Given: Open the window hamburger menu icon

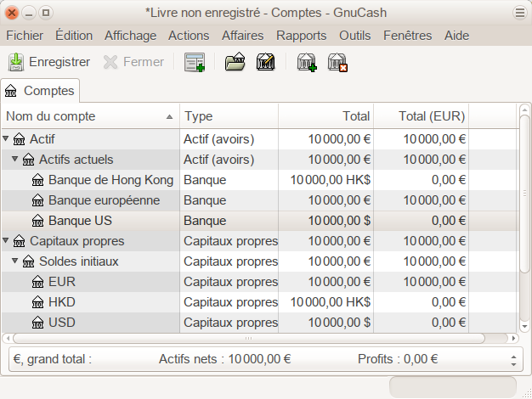Looking at the screenshot, I should coord(520,13).
